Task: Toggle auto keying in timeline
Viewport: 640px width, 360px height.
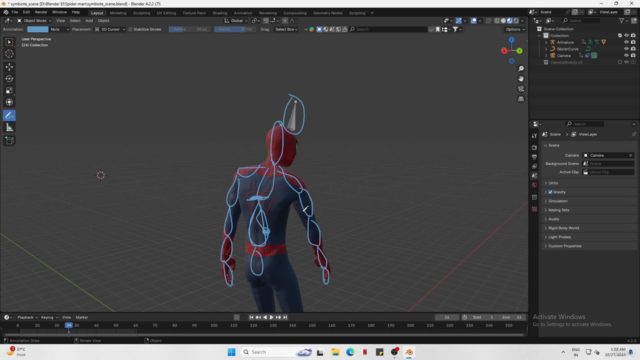Action: pos(237,317)
